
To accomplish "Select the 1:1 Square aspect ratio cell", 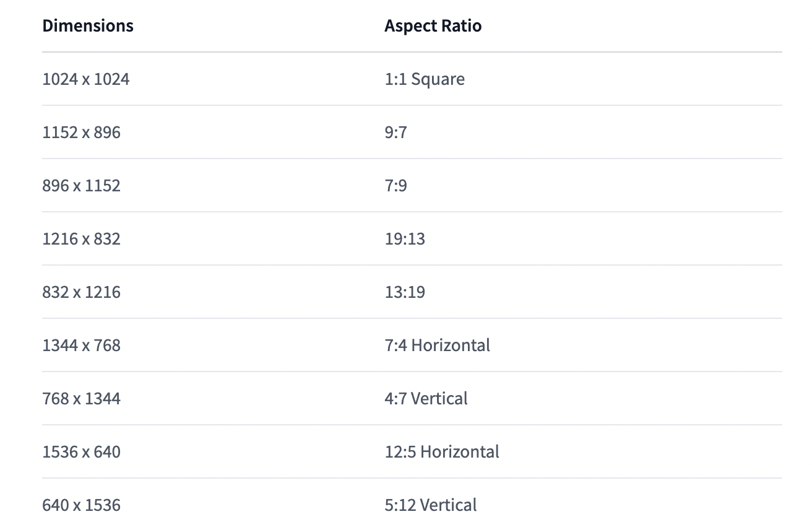I will coord(425,79).
